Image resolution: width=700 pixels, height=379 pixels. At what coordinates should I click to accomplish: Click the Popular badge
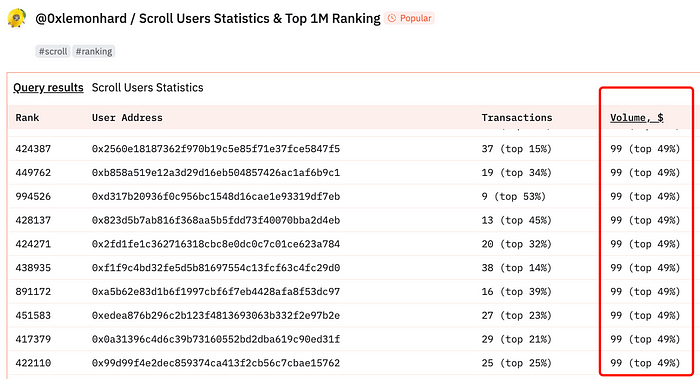click(410, 18)
